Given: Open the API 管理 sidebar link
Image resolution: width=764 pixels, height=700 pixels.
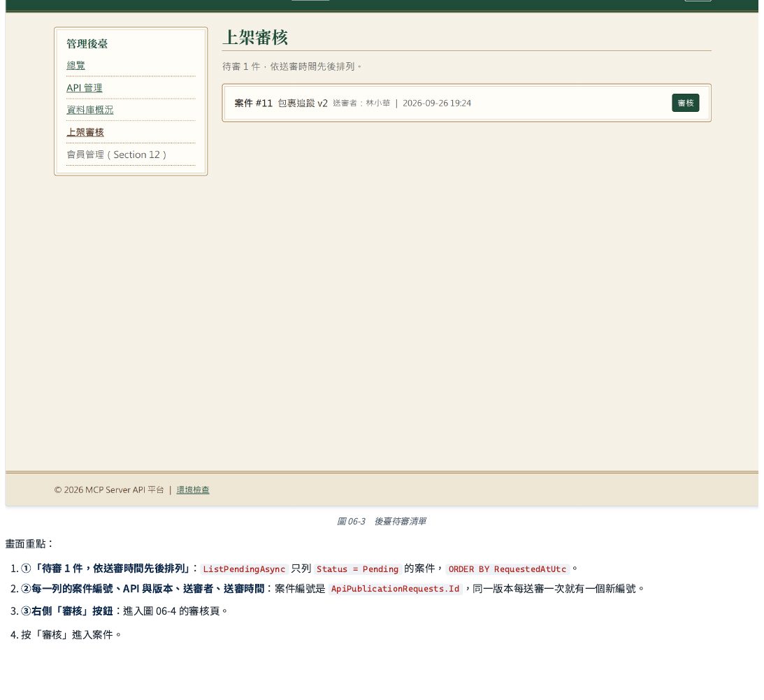Looking at the screenshot, I should tap(85, 87).
